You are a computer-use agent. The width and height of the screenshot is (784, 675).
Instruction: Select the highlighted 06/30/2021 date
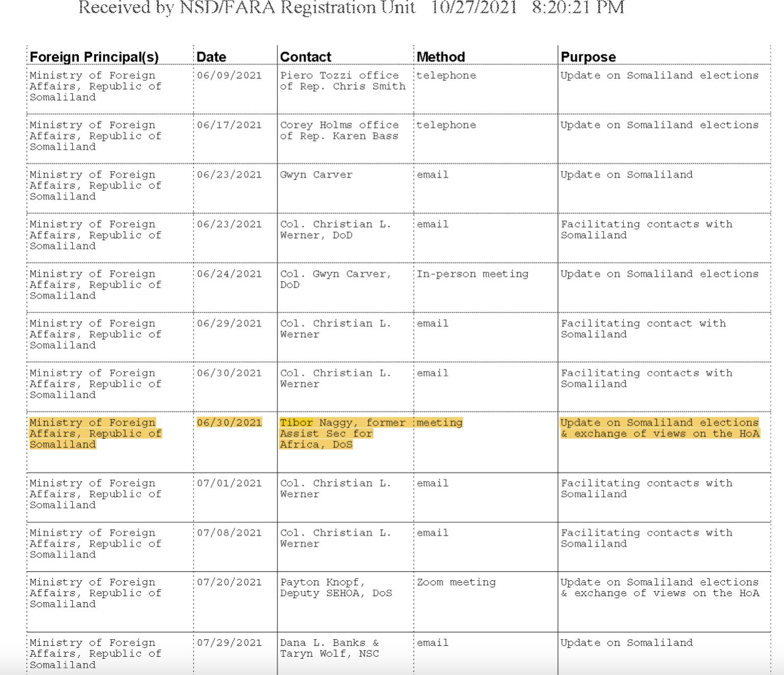(229, 423)
